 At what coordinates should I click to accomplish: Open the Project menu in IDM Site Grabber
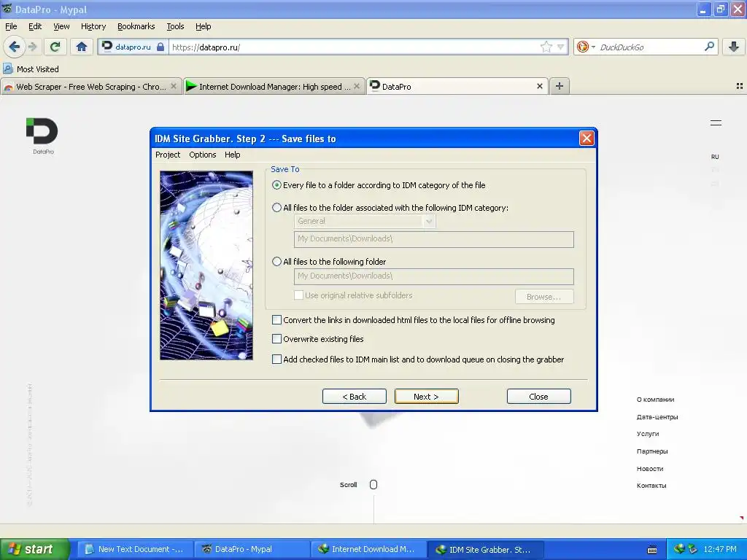168,155
